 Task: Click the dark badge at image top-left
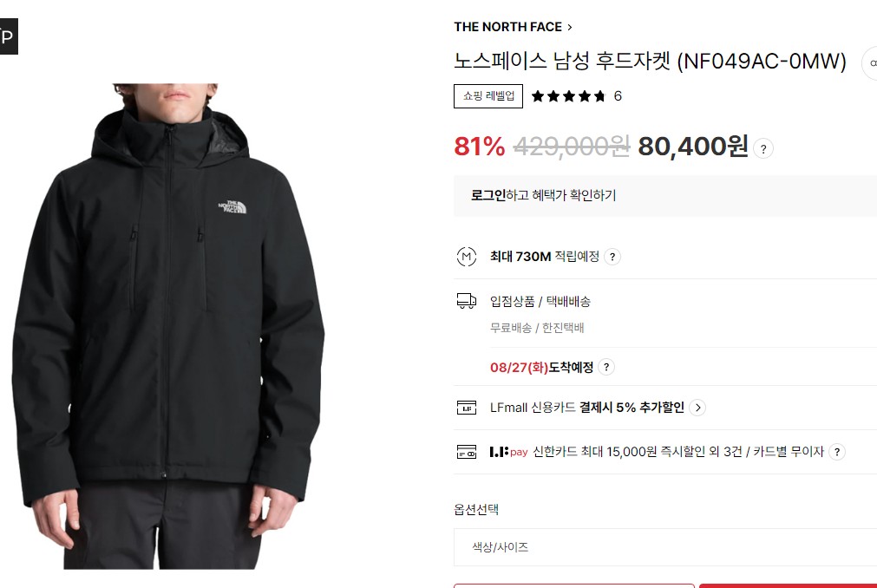(8, 36)
